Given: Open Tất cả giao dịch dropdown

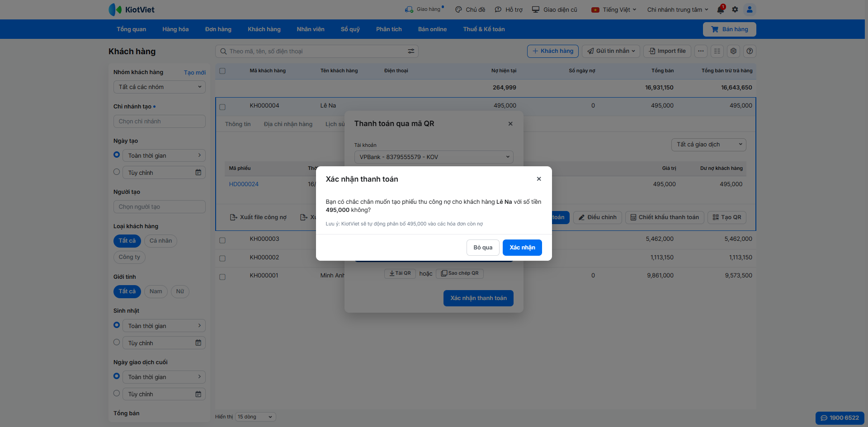Looking at the screenshot, I should 709,145.
